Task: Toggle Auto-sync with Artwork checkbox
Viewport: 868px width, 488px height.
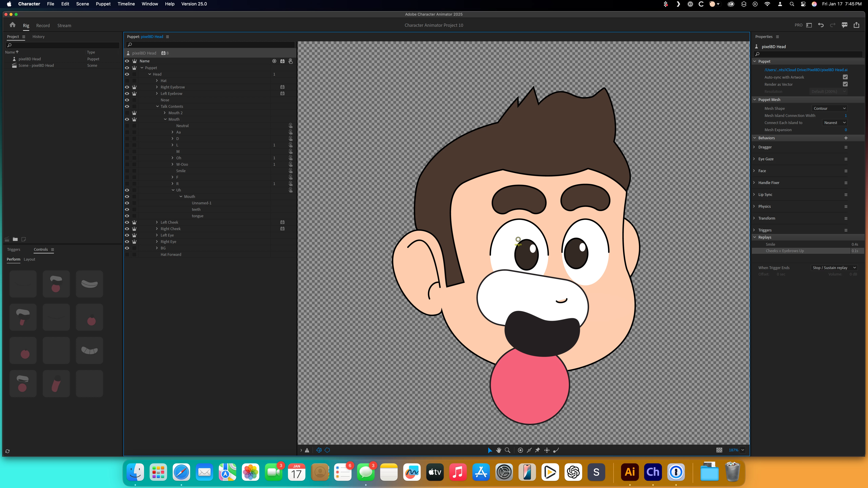Action: click(845, 77)
